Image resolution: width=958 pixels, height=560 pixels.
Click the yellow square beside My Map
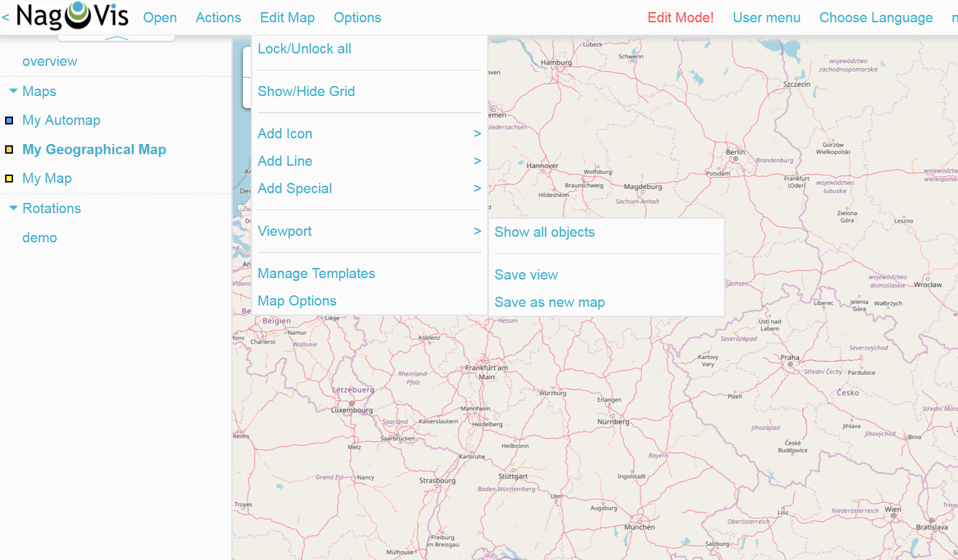[x=9, y=178]
